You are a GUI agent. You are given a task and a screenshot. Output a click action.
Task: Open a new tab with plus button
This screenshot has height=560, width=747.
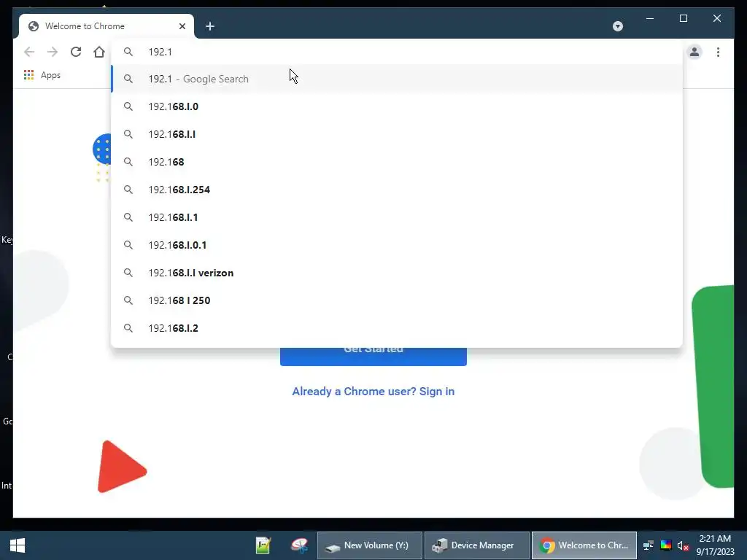(x=210, y=26)
